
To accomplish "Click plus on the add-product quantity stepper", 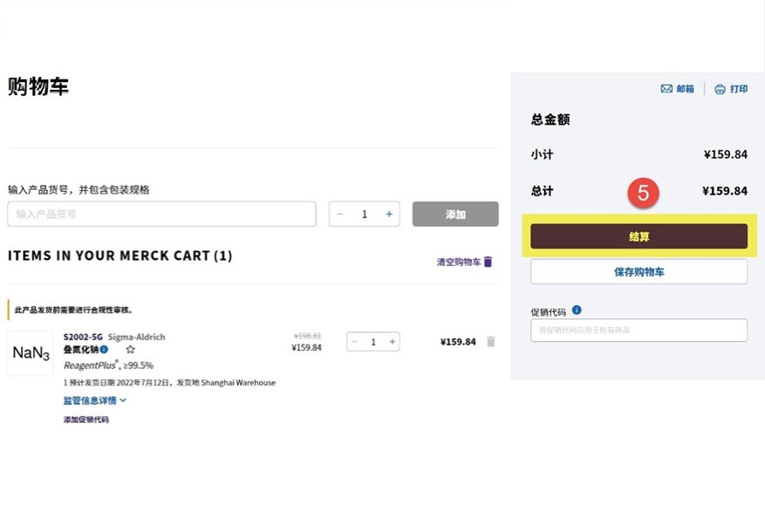I will point(389,214).
